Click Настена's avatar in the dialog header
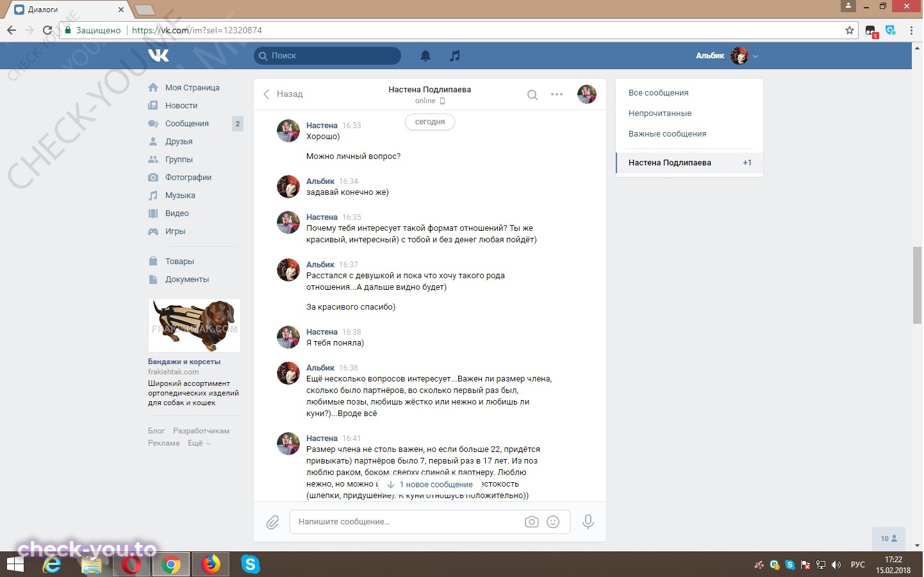This screenshot has width=924, height=577. click(587, 94)
